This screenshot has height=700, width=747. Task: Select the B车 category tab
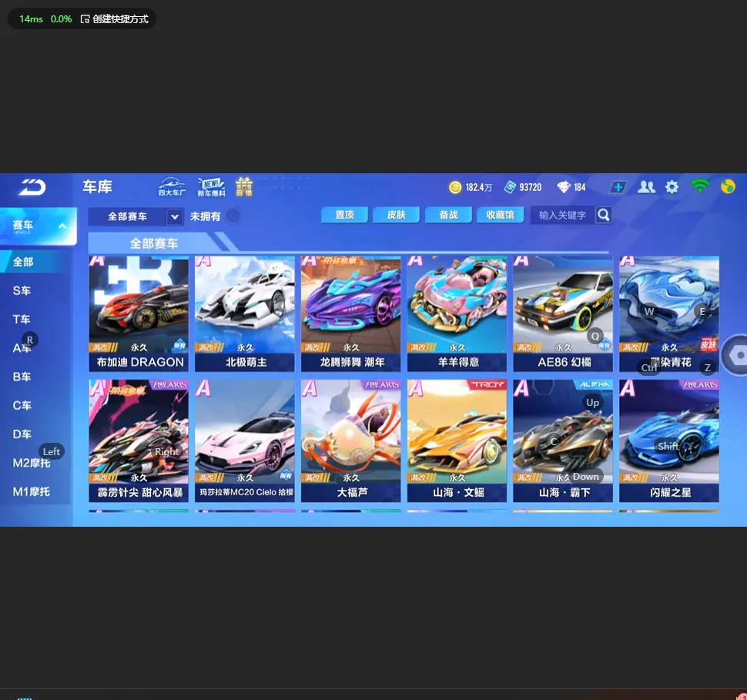click(x=22, y=377)
